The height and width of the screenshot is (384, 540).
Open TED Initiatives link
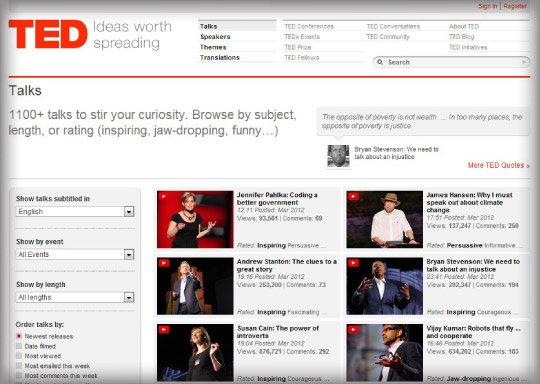click(x=468, y=47)
